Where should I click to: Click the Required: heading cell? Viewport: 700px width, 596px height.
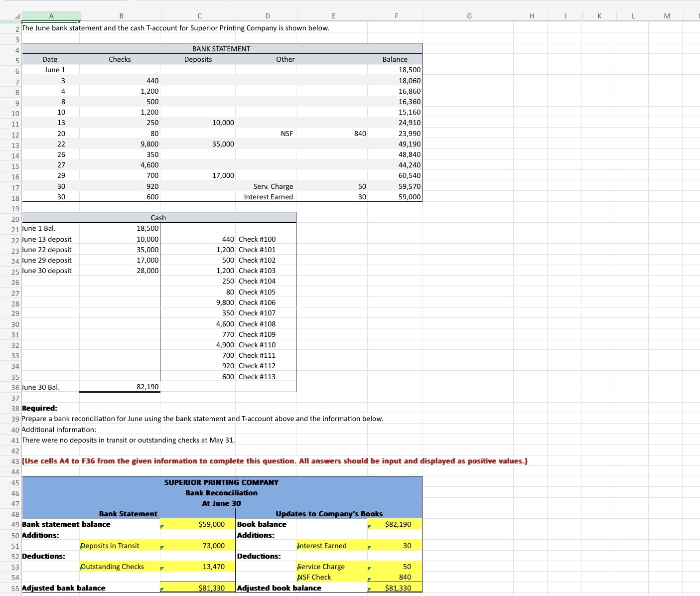pyautogui.click(x=40, y=408)
